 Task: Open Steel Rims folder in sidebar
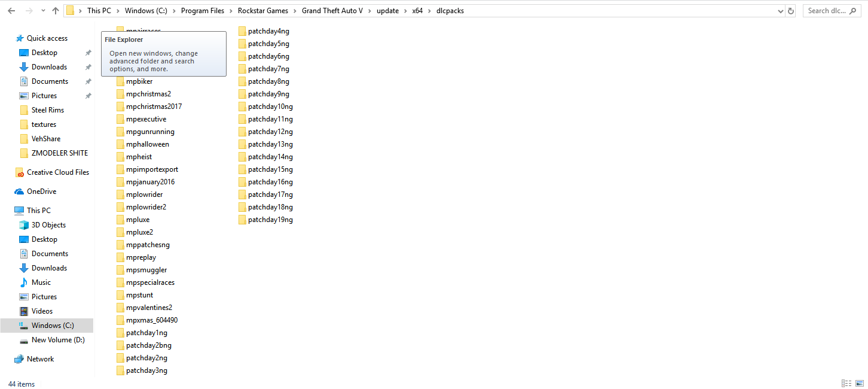47,110
